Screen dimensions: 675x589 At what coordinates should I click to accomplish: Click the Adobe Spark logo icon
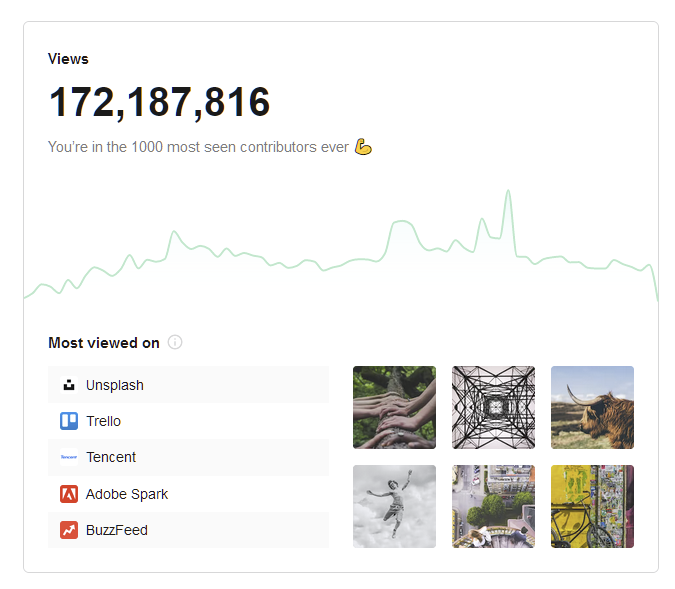tap(69, 494)
